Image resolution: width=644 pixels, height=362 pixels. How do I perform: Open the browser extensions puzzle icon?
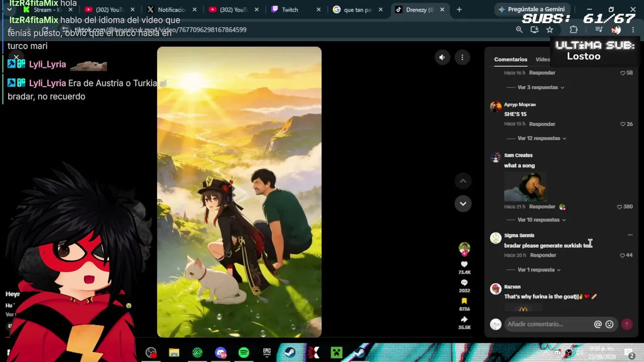click(574, 30)
